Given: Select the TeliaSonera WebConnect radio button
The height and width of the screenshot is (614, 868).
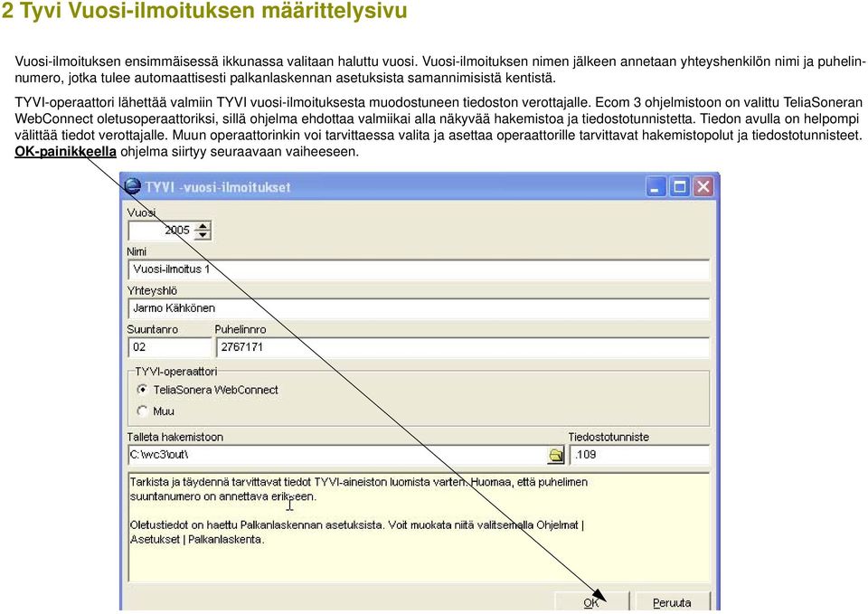Looking at the screenshot, I should tap(142, 389).
